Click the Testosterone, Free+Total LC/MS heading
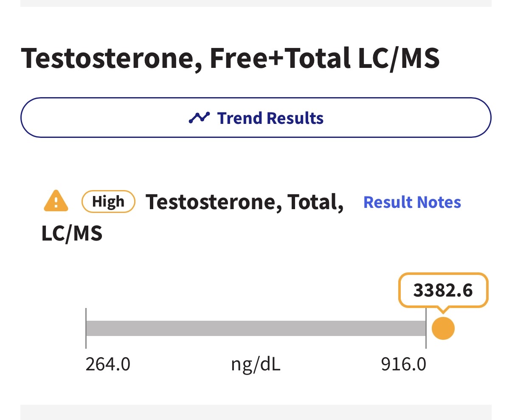The height and width of the screenshot is (420, 512). (x=230, y=58)
